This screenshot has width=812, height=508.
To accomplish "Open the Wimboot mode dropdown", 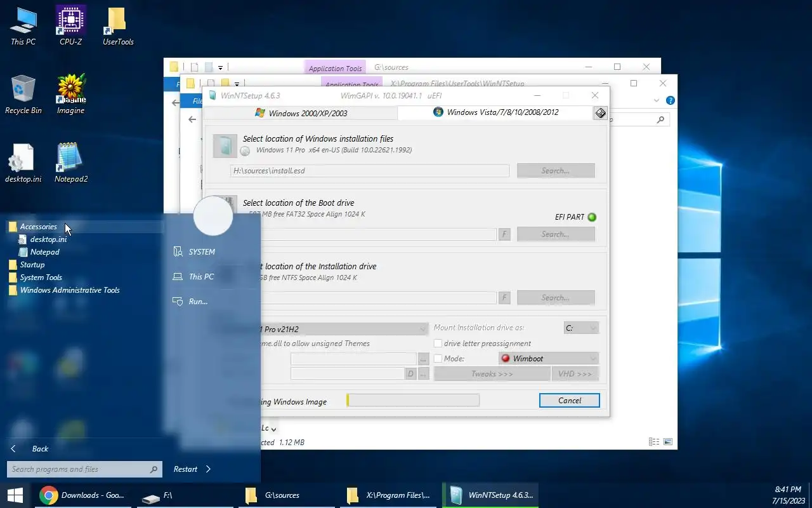I will pos(549,359).
